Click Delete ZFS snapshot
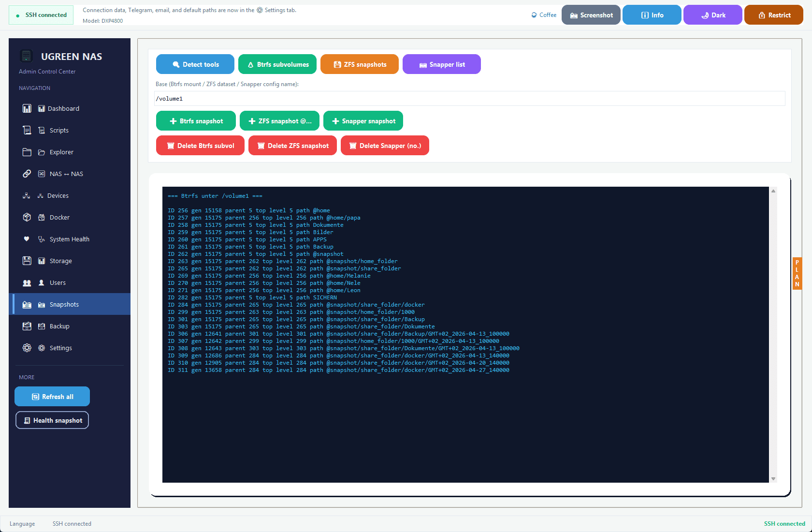 pos(292,146)
